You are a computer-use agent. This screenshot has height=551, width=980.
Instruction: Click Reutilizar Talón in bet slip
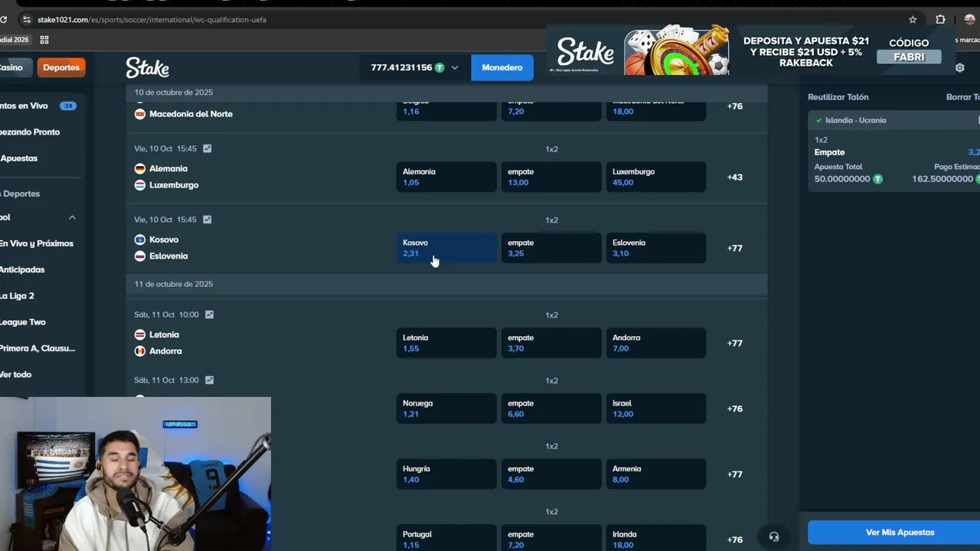[x=838, y=97]
